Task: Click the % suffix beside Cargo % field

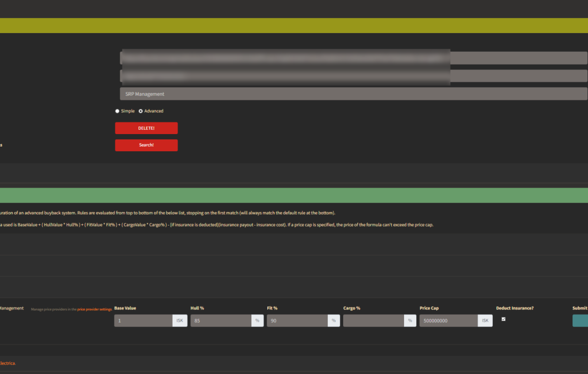Action: coord(410,321)
